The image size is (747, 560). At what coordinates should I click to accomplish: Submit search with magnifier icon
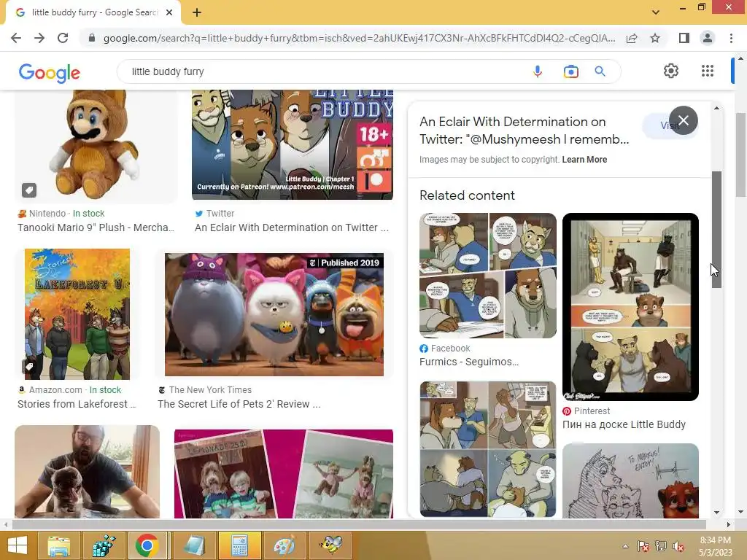click(600, 71)
